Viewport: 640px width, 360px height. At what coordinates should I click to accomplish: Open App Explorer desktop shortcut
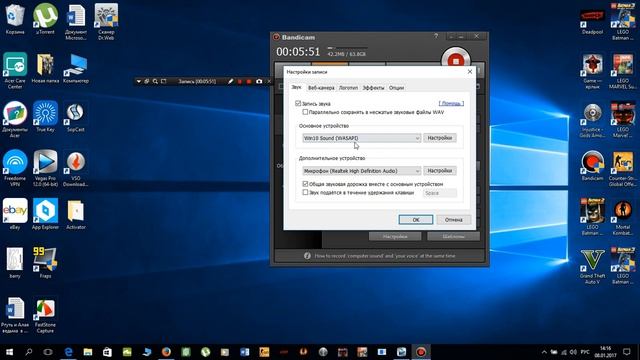(45, 214)
